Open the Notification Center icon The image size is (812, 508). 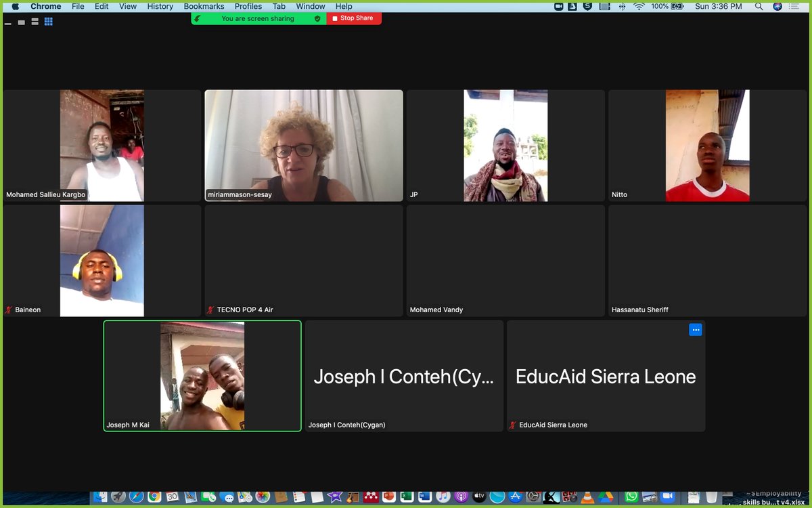[794, 6]
